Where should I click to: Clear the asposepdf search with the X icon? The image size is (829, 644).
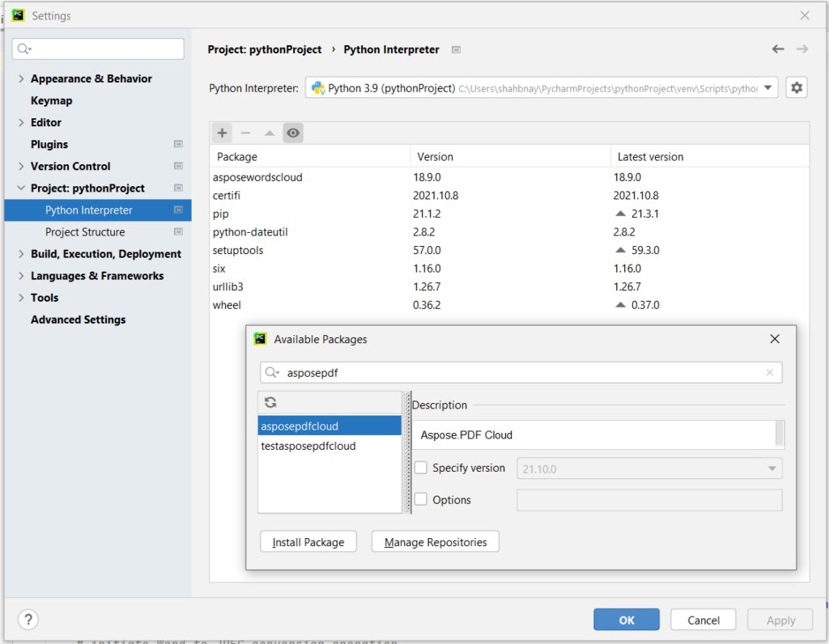[769, 372]
